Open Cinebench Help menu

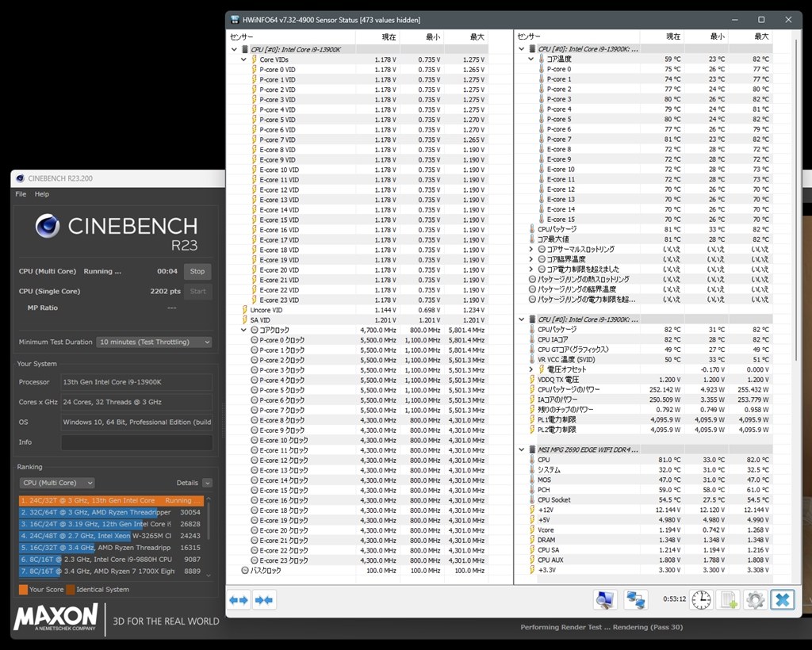pos(42,194)
